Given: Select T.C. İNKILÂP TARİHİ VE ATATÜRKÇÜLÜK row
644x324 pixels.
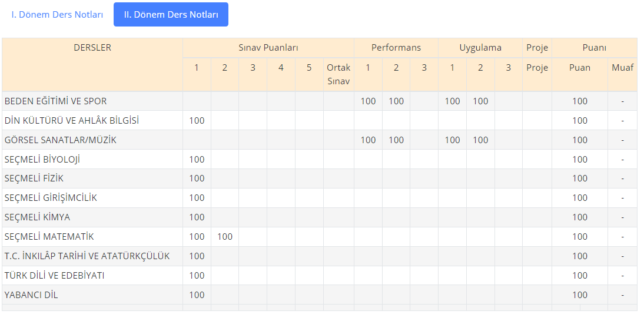Looking at the screenshot, I should pos(320,256).
